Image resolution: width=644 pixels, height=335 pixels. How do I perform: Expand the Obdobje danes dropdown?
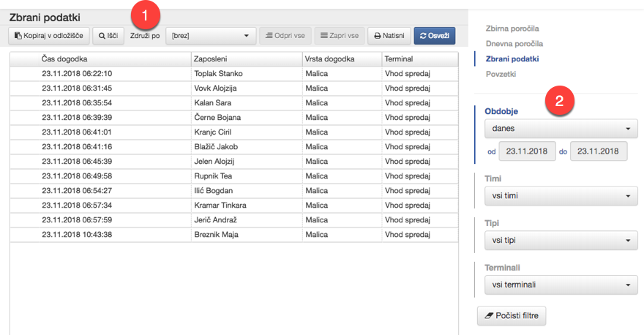[561, 129]
